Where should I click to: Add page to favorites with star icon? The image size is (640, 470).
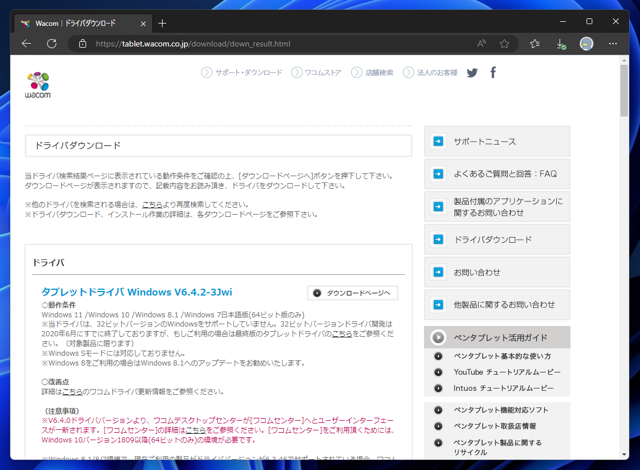[x=504, y=44]
